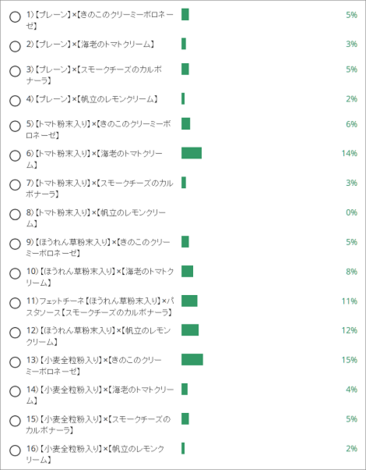Image resolution: width=366 pixels, height=470 pixels.
Task: Select radio option 1 プレーン×きのこのクリーミーボロネーゼ
Action: click(15, 17)
